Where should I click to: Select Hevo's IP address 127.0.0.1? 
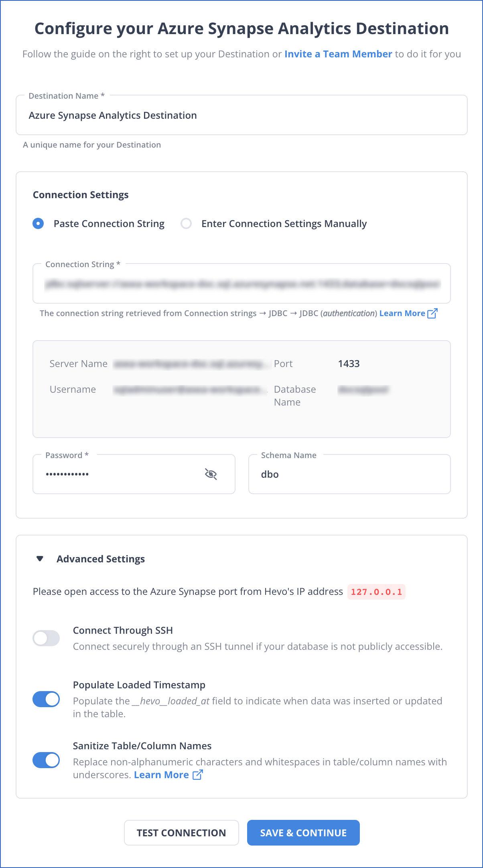[376, 592]
